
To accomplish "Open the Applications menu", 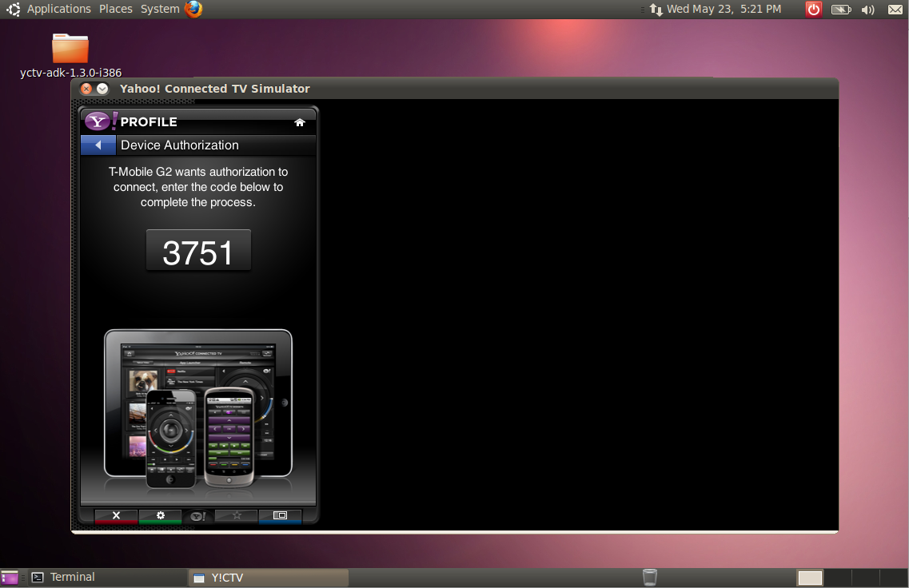I will point(59,9).
